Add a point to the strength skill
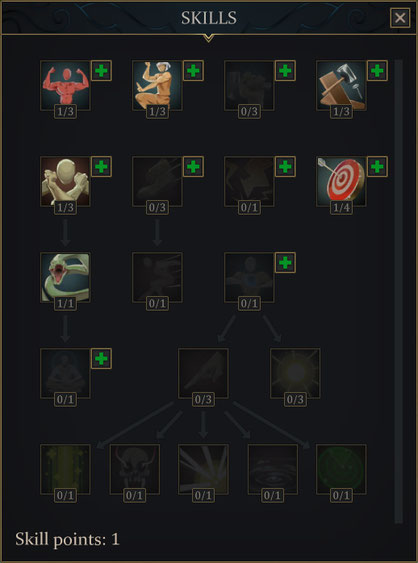This screenshot has height=563, width=418. [x=101, y=70]
